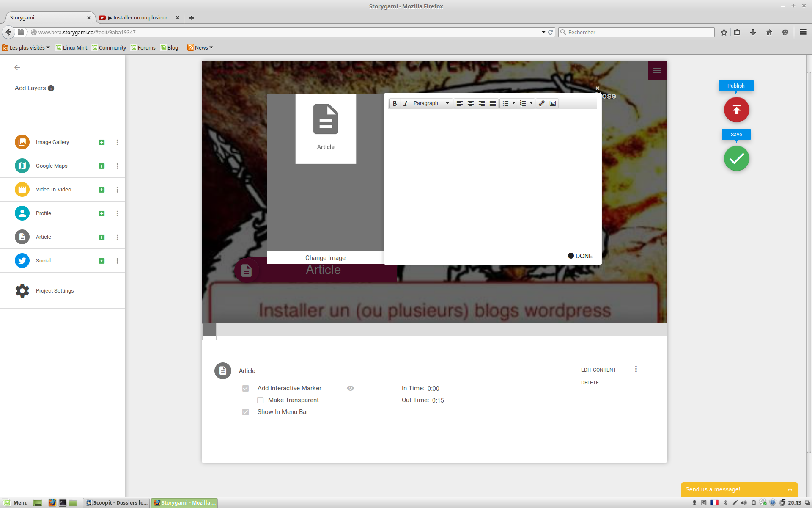Image resolution: width=812 pixels, height=508 pixels.
Task: Click inside the article text area
Action: coord(493,180)
